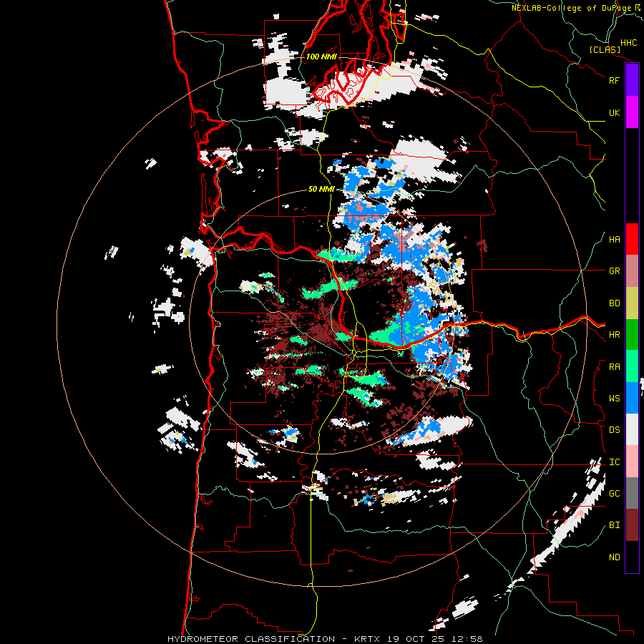644x644 pixels.
Task: Click the UK magenta legend swatch
Action: tap(632, 112)
